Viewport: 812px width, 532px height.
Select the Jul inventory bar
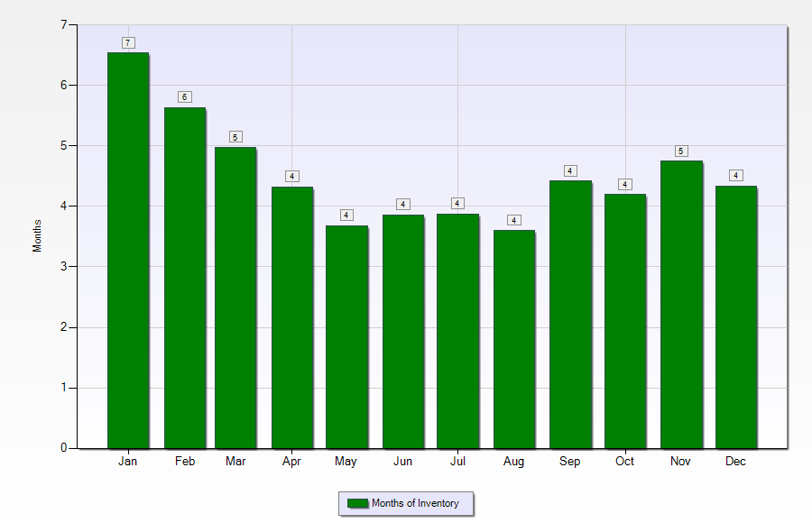[457, 331]
